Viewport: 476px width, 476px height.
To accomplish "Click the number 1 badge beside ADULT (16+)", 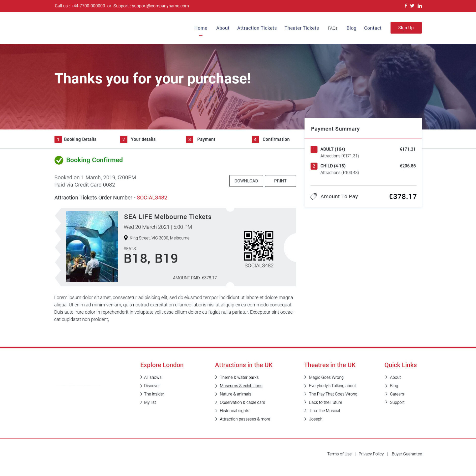I will (x=314, y=149).
